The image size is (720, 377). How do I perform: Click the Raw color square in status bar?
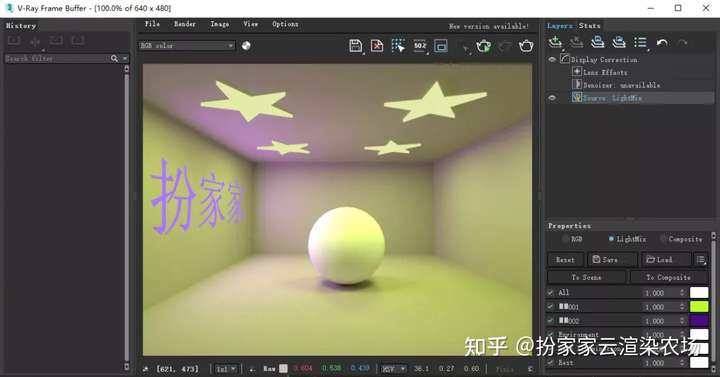(283, 368)
